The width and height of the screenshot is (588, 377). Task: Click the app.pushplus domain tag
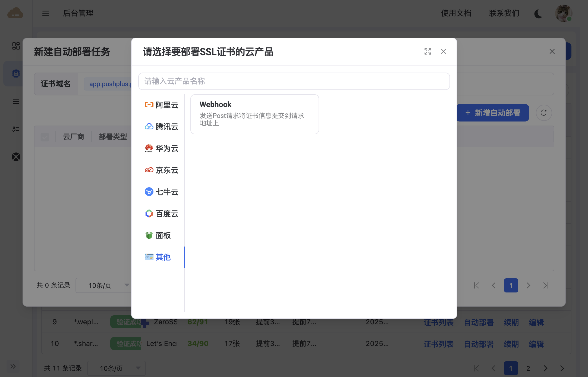[108, 84]
